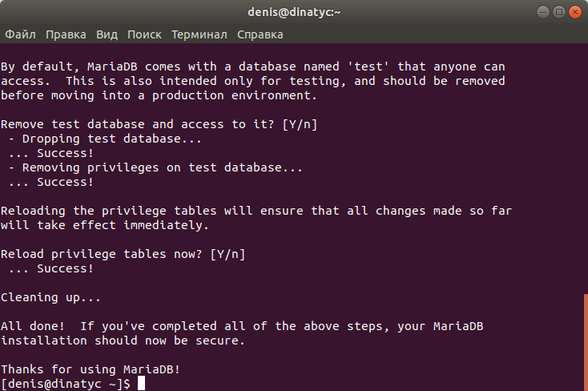Close the terminal with the orange X
This screenshot has width=588, height=391.
tap(575, 12)
